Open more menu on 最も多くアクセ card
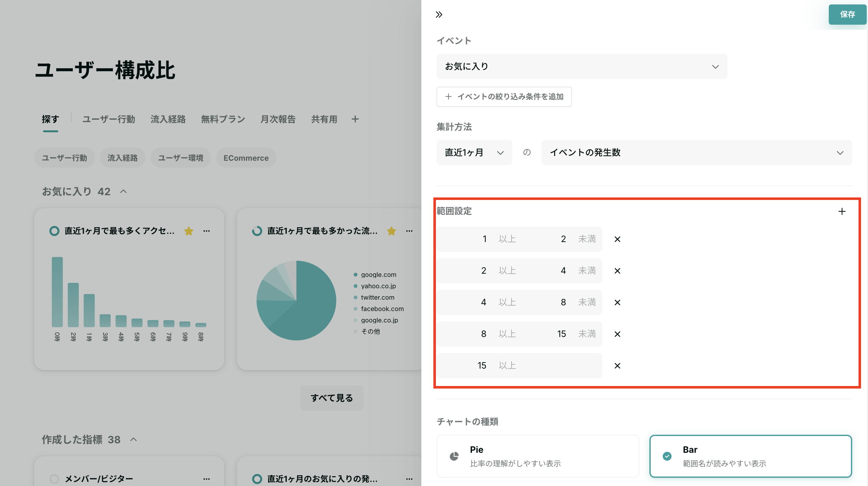Image resolution: width=868 pixels, height=486 pixels. click(x=207, y=231)
